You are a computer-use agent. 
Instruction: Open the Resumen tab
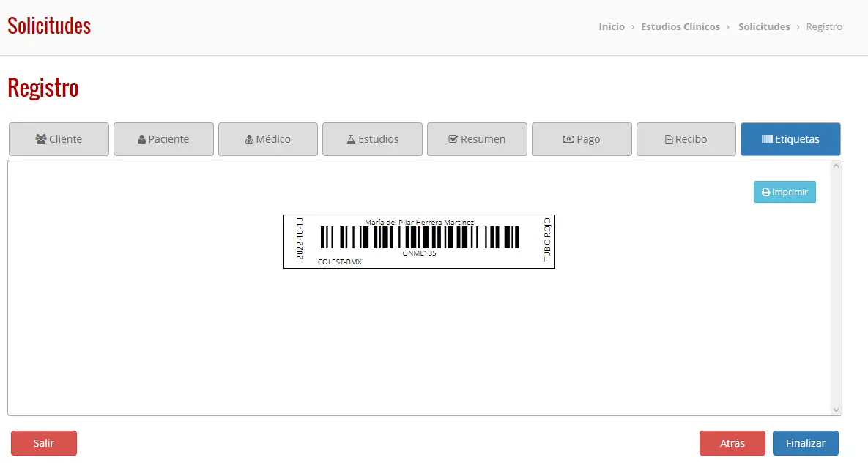(x=477, y=139)
